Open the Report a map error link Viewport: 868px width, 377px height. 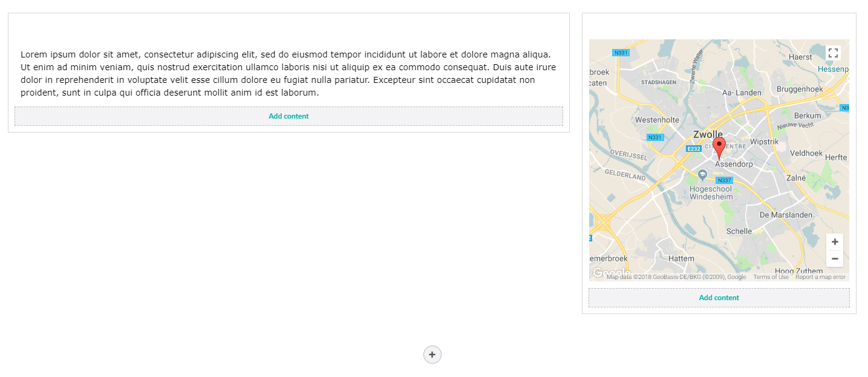click(820, 277)
